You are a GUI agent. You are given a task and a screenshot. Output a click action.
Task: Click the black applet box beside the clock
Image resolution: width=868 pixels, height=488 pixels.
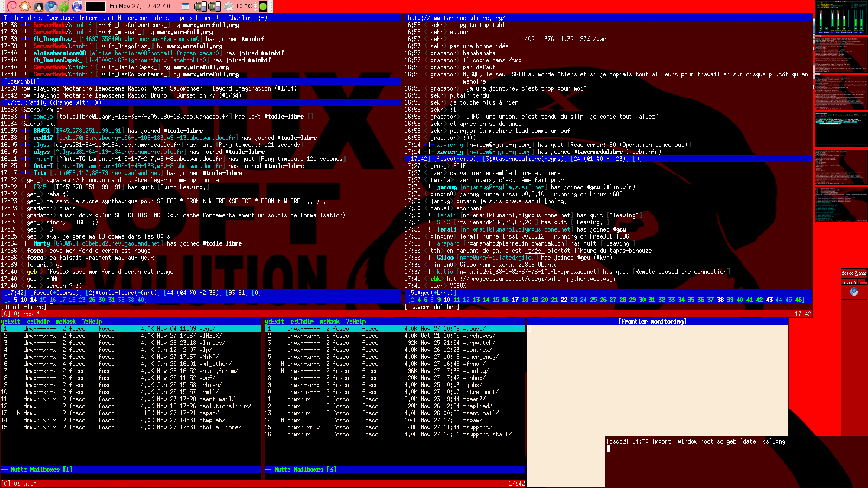95,7
